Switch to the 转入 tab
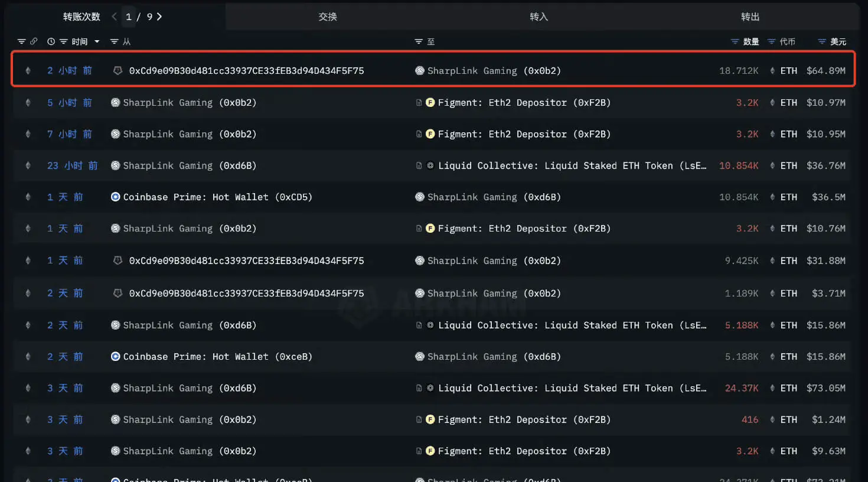This screenshot has width=868, height=482. pyautogui.click(x=539, y=17)
